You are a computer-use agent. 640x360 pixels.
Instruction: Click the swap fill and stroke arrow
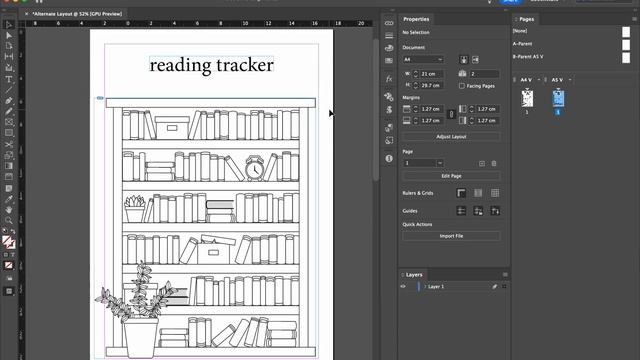(x=13, y=231)
